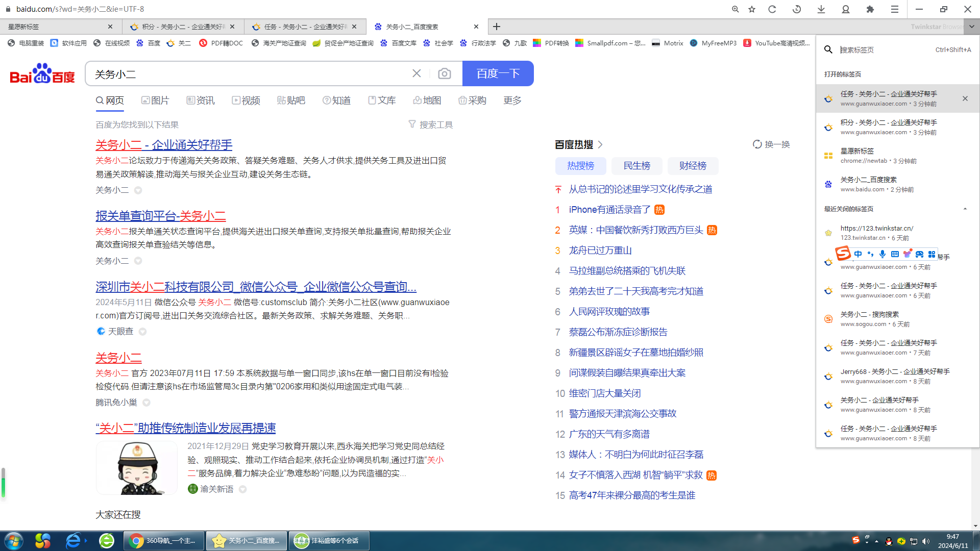Viewport: 980px width, 551px height.
Task: Close the 关务小二_百度搜索 tab
Action: 476,27
